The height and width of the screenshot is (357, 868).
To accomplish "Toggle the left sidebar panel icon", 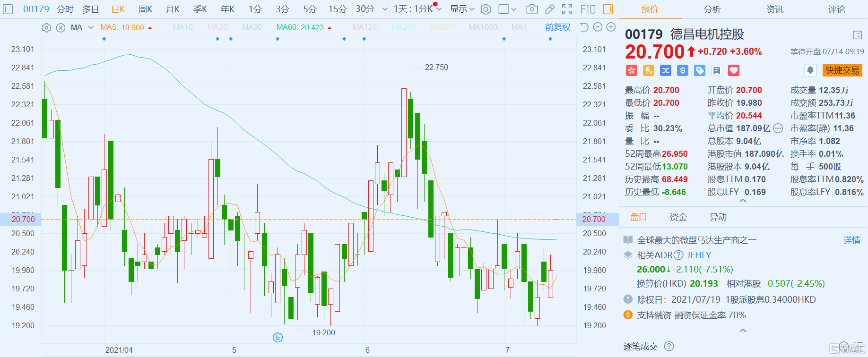I will click(8, 9).
